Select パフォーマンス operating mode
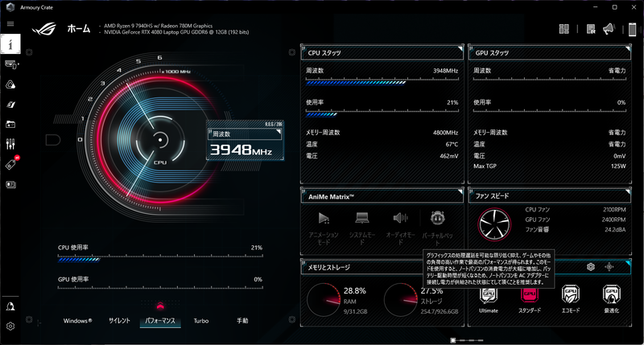Screen dimensions: 644x345 pos(160,321)
